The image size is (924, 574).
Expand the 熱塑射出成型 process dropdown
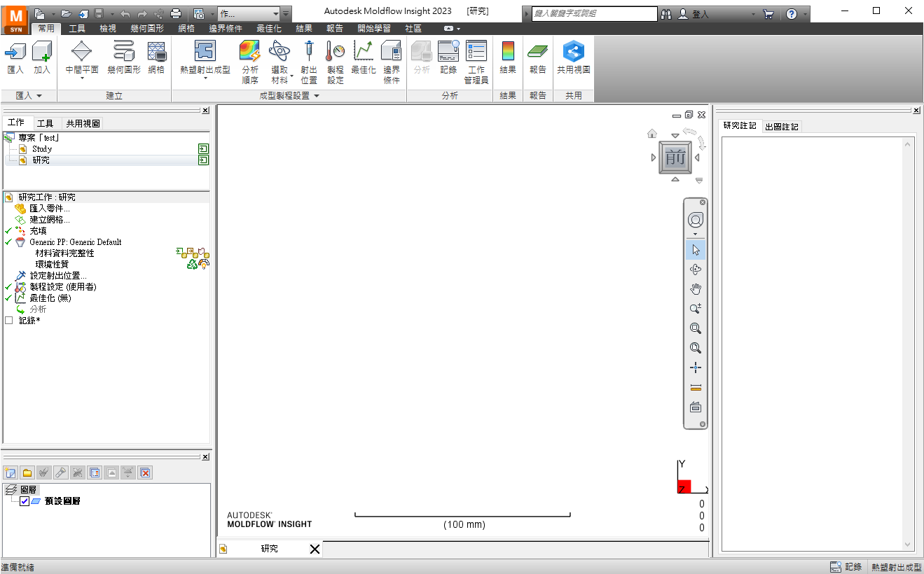[205, 78]
